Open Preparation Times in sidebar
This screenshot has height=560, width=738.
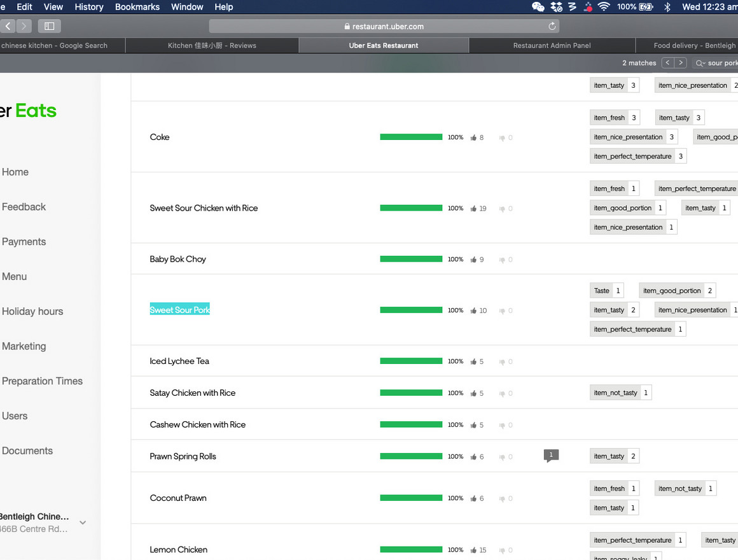pyautogui.click(x=43, y=381)
